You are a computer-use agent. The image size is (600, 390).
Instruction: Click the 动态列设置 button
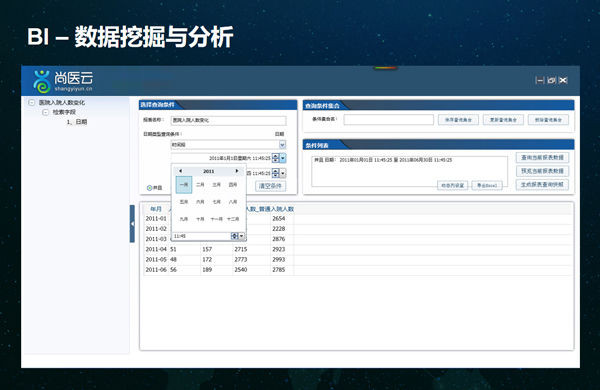[453, 185]
